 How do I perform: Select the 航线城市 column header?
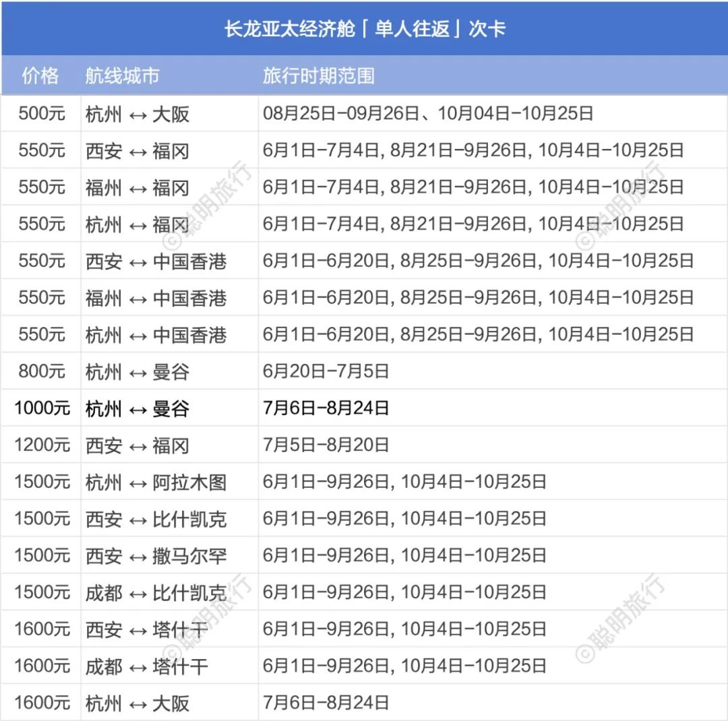point(122,75)
